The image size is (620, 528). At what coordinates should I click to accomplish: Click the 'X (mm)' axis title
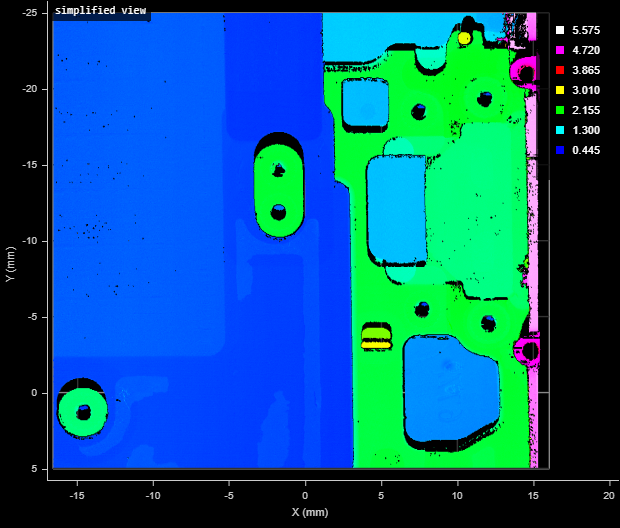(x=310, y=513)
